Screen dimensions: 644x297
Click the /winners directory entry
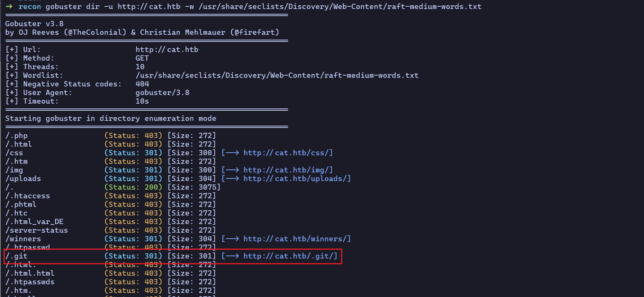pos(23,239)
